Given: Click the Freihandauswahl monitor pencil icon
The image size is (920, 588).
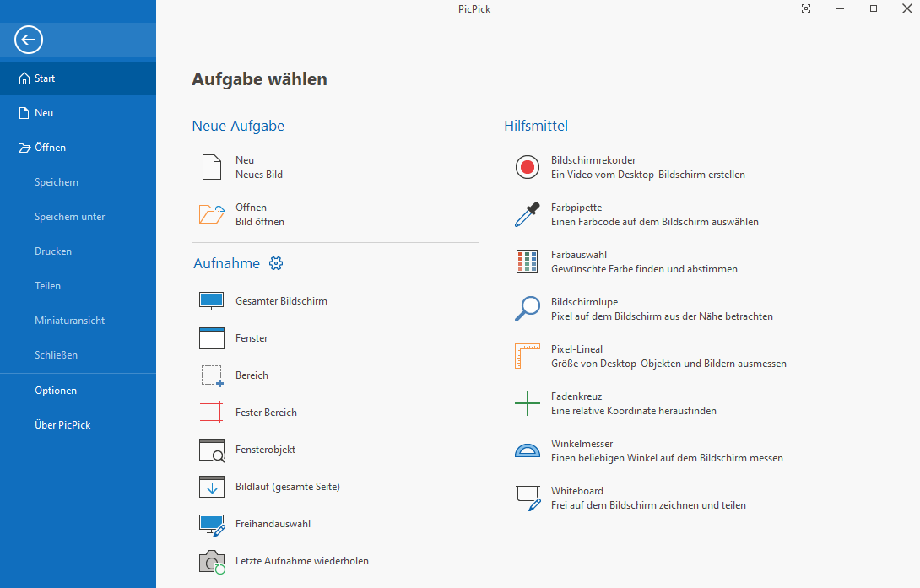Looking at the screenshot, I should point(212,526).
